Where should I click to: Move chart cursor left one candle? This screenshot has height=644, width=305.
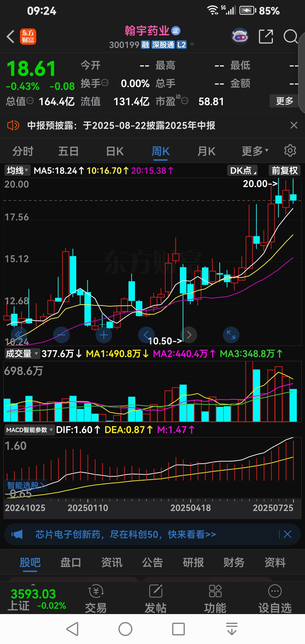pyautogui.click(x=146, y=335)
